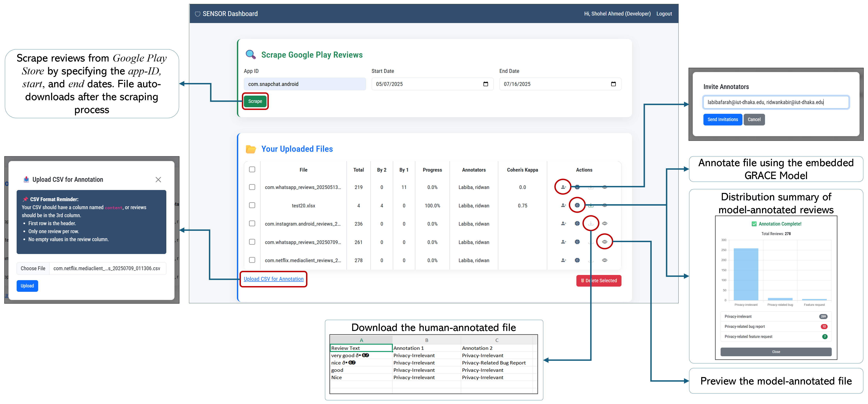Open the Upload CSV for Annotation link
868x404 pixels.
[x=273, y=279]
